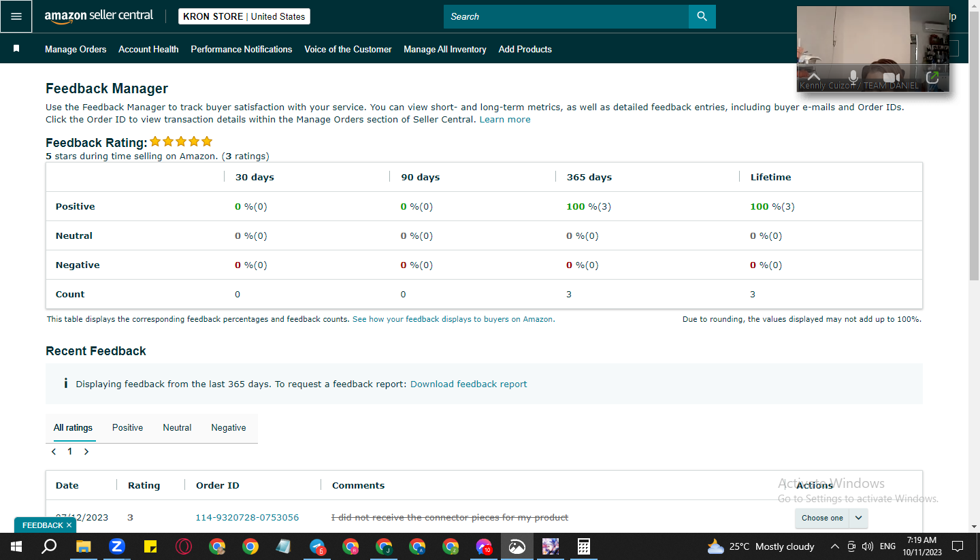Open Voice of the Customer

pyautogui.click(x=348, y=49)
